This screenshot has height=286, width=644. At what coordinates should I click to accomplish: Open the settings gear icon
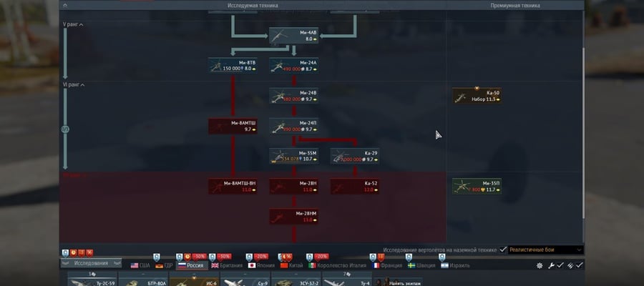coord(540,265)
